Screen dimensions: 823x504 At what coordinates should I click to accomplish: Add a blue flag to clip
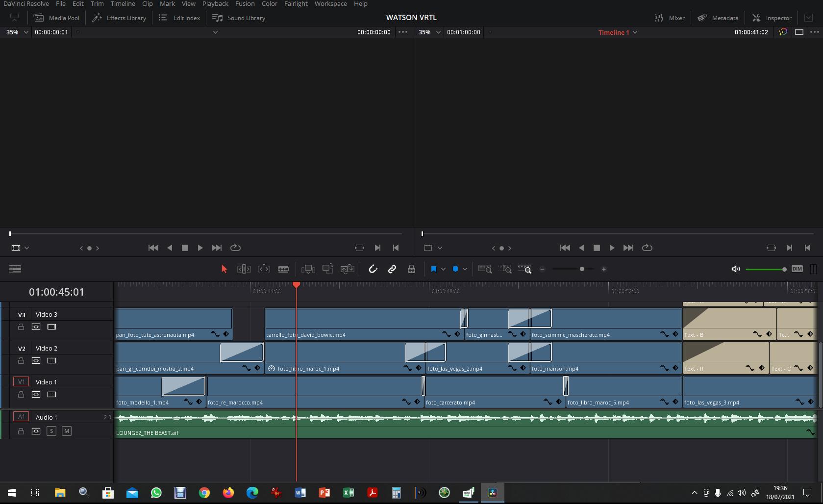pyautogui.click(x=433, y=269)
